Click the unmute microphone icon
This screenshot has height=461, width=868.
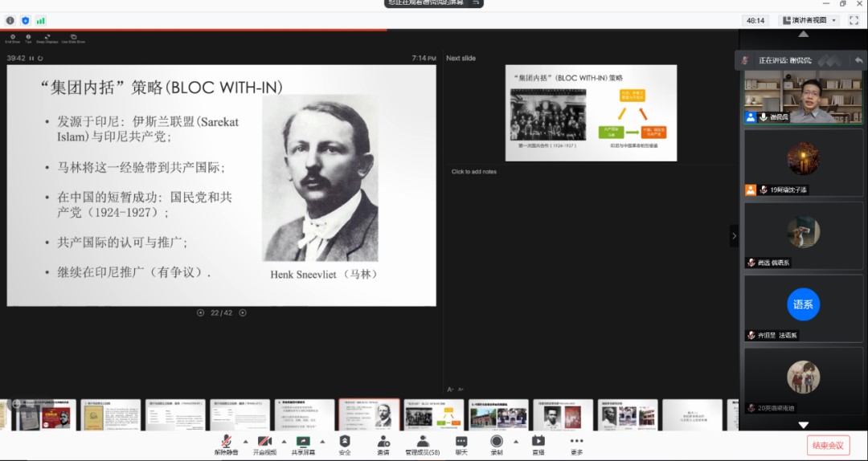point(227,442)
